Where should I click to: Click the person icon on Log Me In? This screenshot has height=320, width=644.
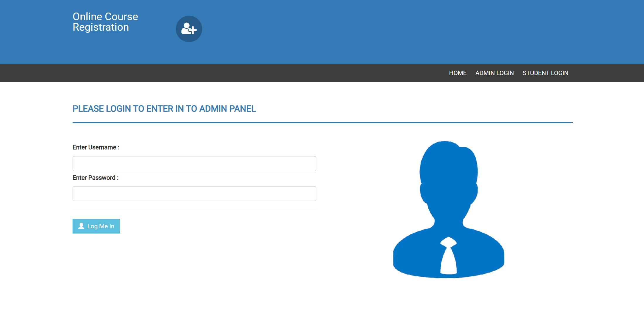tap(81, 226)
